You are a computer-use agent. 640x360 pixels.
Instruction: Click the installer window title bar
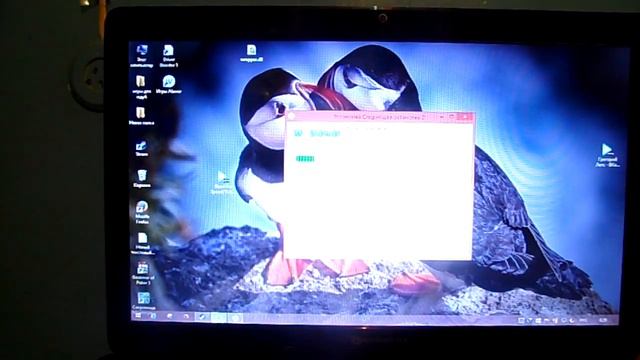click(x=380, y=117)
